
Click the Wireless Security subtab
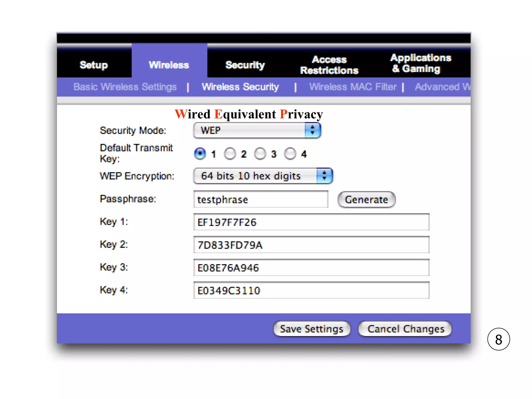pyautogui.click(x=240, y=87)
